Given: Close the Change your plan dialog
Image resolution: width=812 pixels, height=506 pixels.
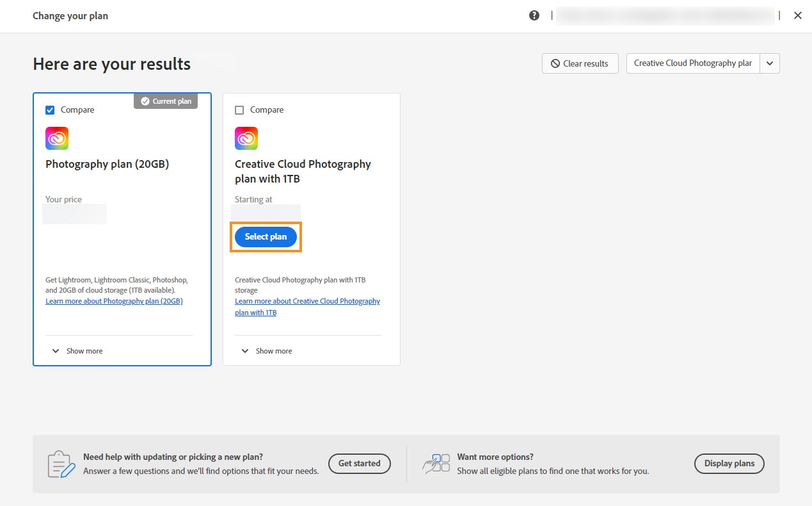Looking at the screenshot, I should [x=797, y=15].
